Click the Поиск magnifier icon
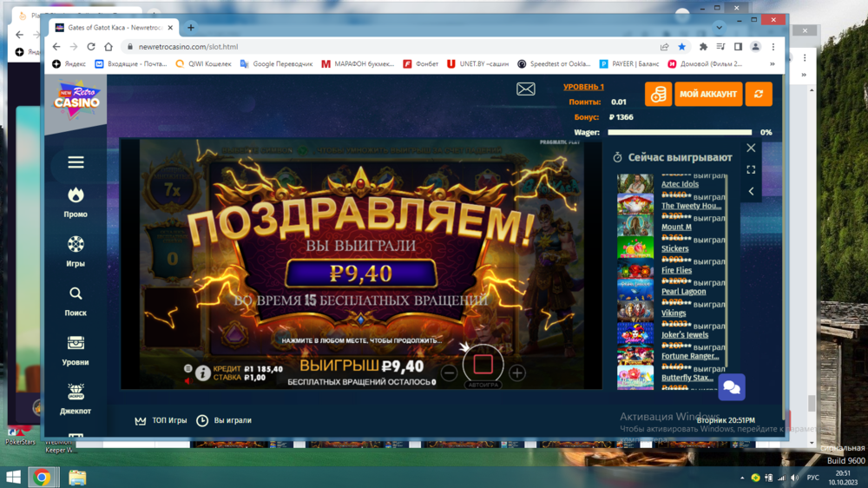868x488 pixels. coord(76,294)
